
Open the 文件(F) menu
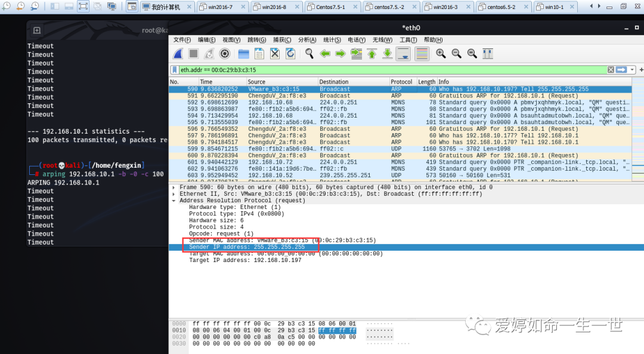182,40
